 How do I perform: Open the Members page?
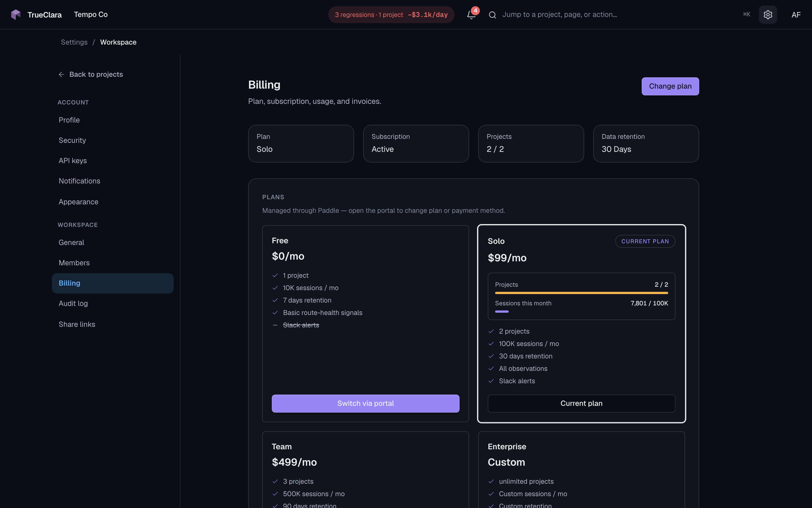(112, 263)
